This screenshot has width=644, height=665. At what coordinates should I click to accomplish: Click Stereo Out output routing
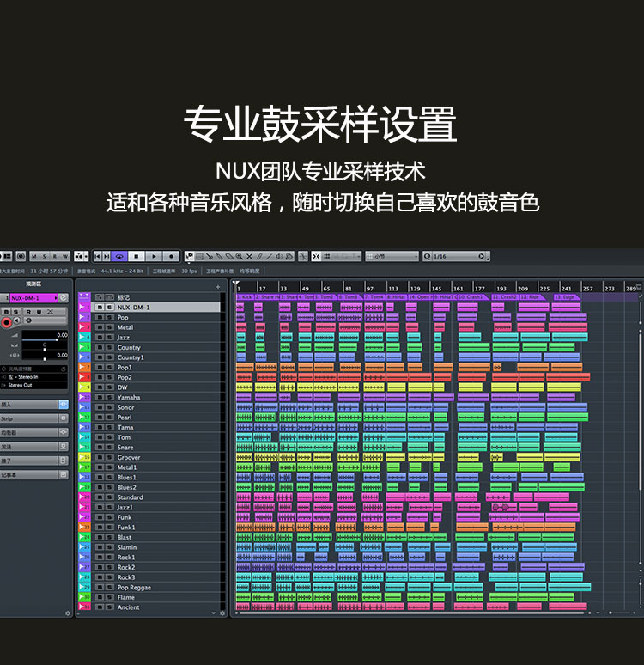tap(27, 386)
